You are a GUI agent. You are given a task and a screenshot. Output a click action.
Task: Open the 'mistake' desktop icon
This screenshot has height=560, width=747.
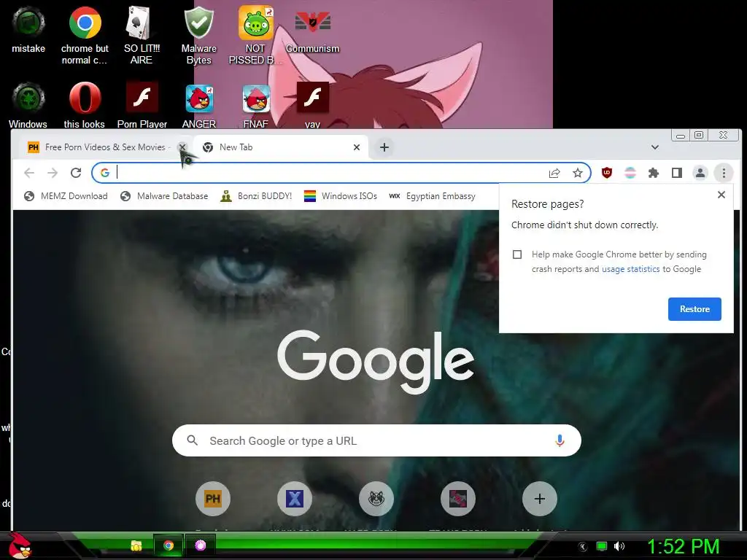coord(28,29)
